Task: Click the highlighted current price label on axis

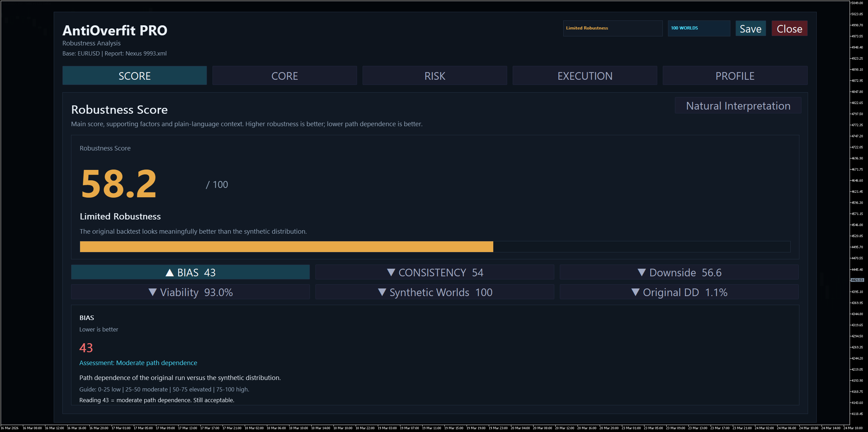Action: tap(857, 280)
